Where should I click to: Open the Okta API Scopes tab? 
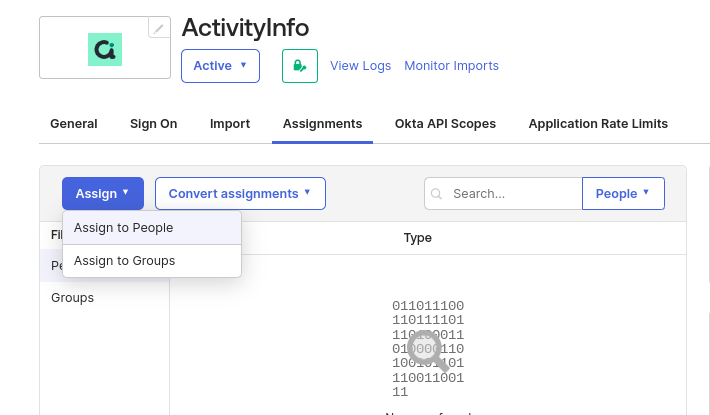pyautogui.click(x=445, y=124)
